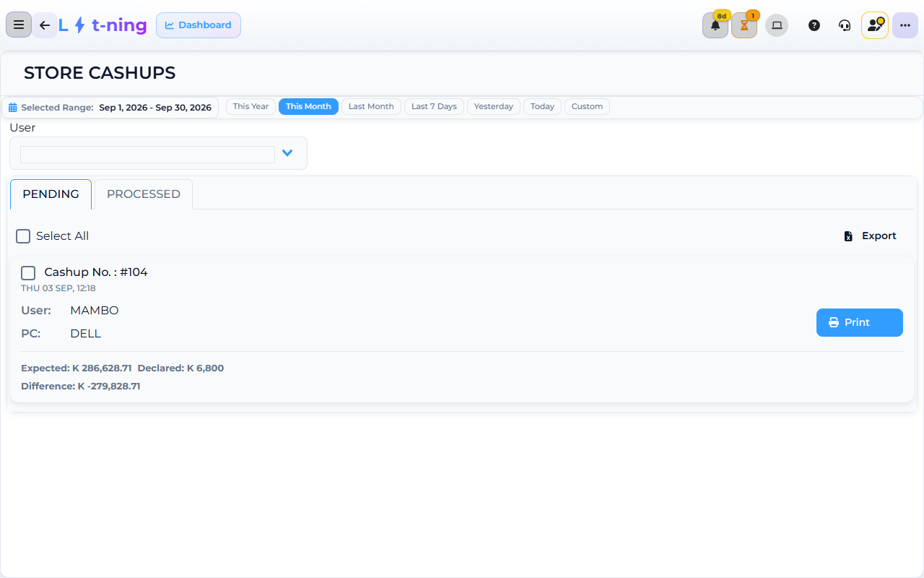This screenshot has width=924, height=578.
Task: Check the Cashup No. #104 checkbox
Action: tap(28, 272)
